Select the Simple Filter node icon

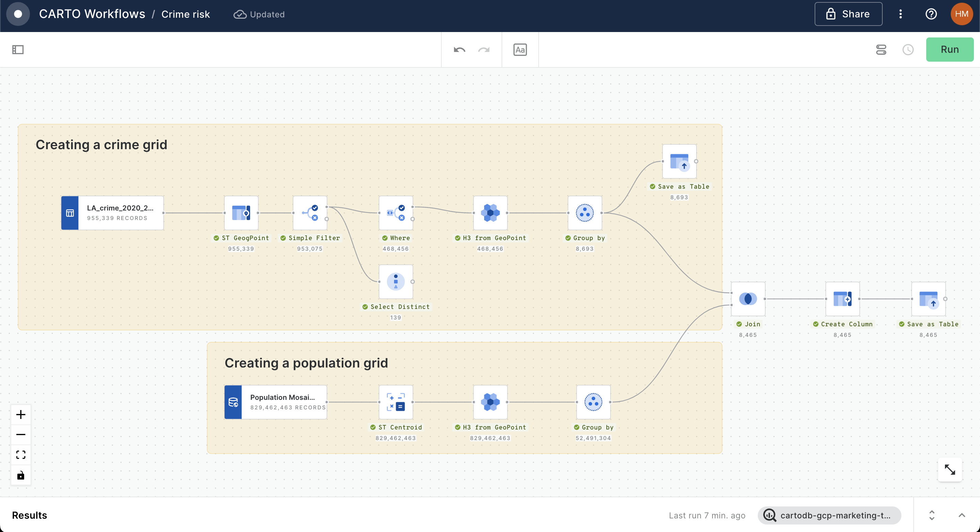click(310, 213)
